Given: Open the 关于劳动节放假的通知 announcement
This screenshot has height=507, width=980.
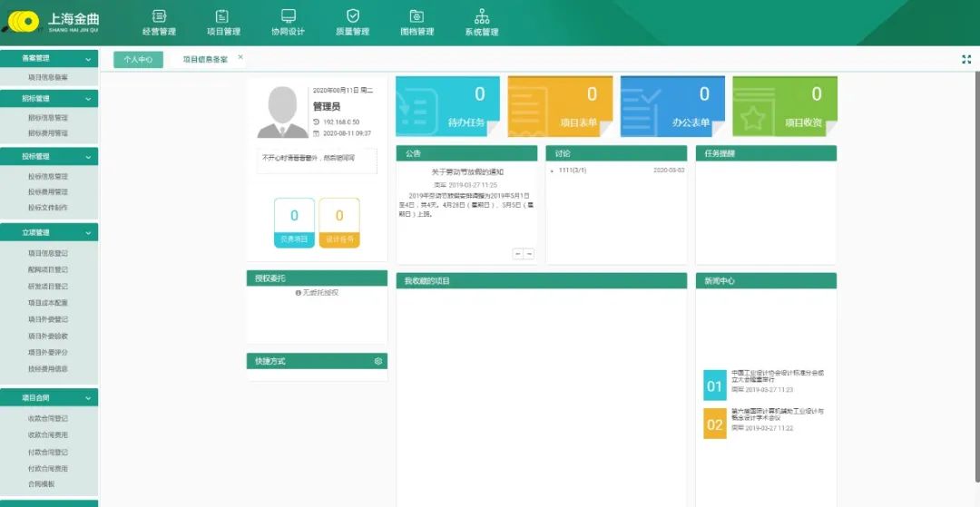Looking at the screenshot, I should point(466,171).
